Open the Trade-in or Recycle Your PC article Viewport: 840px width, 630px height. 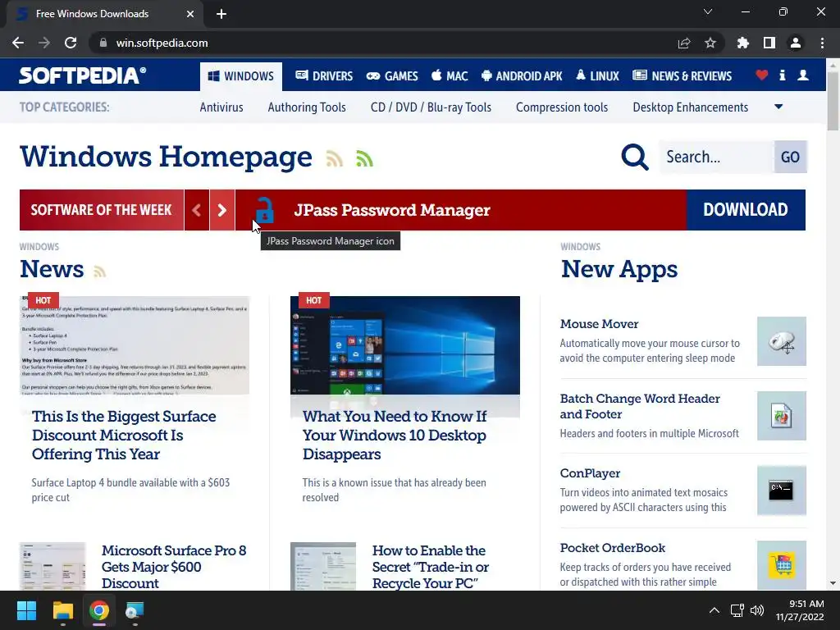click(430, 567)
